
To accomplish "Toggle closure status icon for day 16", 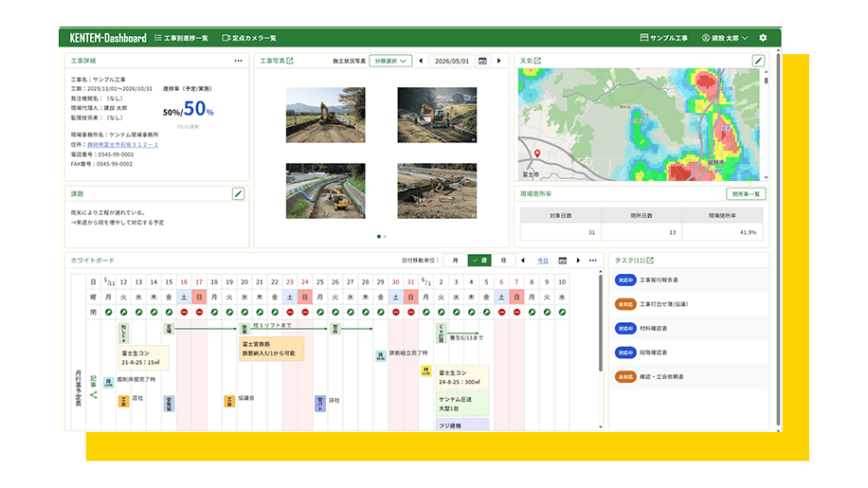I will (x=184, y=312).
